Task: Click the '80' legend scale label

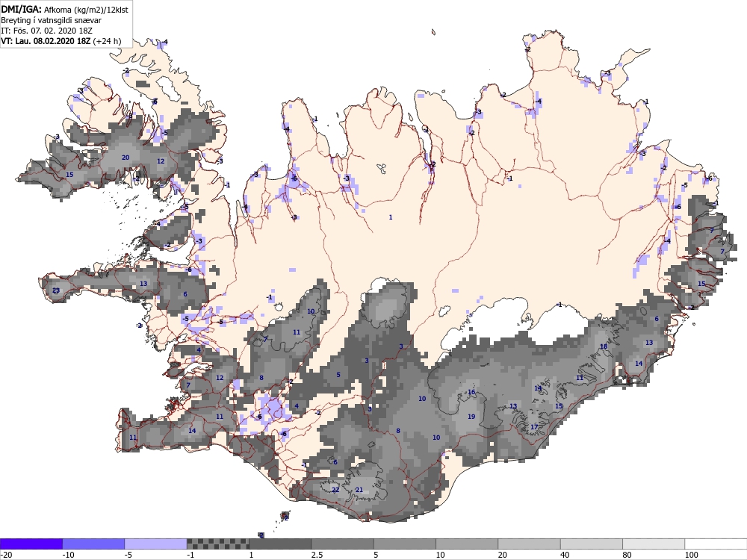Action: (x=627, y=555)
